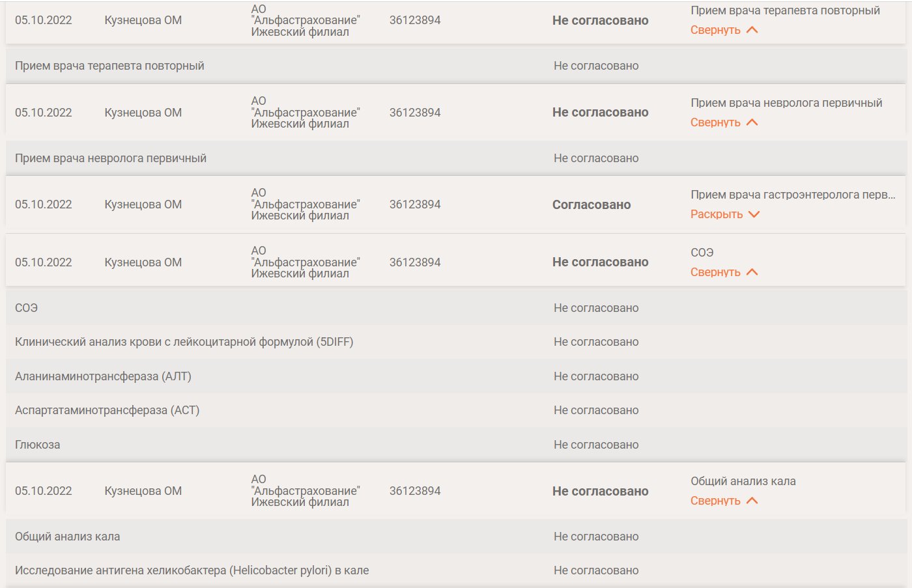Collapse the neurologist primary appointment row
The height and width of the screenshot is (588, 912).
point(715,122)
